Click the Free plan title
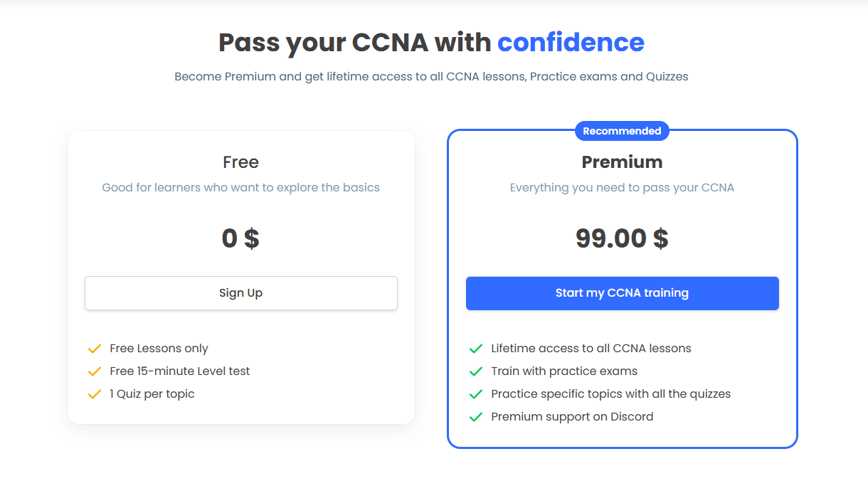 pyautogui.click(x=240, y=162)
